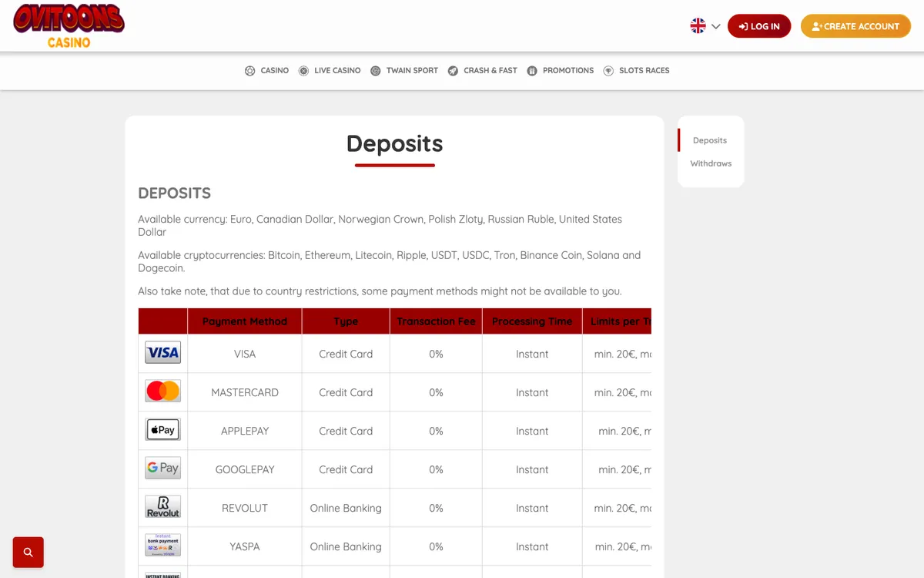
Task: Click the Processing Time column header
Action: [x=532, y=321]
